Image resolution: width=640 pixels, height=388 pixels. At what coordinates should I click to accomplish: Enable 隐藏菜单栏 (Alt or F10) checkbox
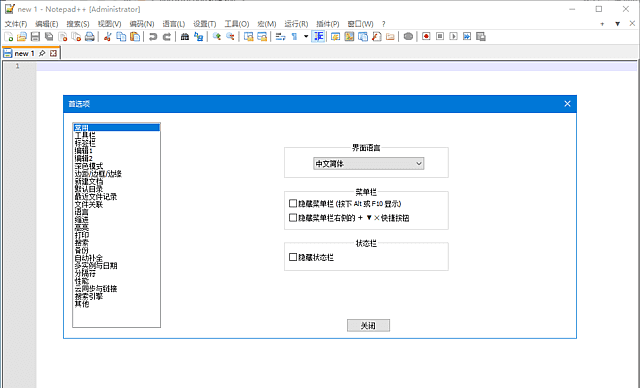point(293,203)
